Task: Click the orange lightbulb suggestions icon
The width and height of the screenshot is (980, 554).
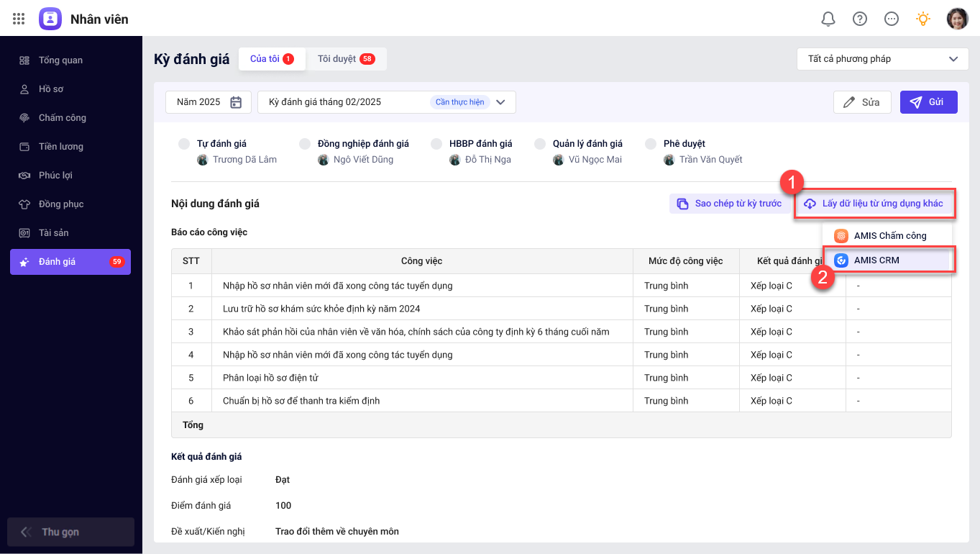Action: (923, 19)
